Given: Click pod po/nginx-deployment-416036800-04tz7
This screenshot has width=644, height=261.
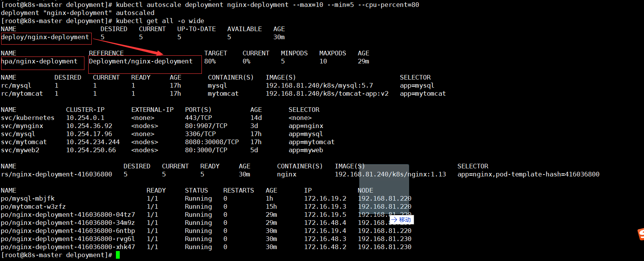Looking at the screenshot, I should click(x=68, y=214).
